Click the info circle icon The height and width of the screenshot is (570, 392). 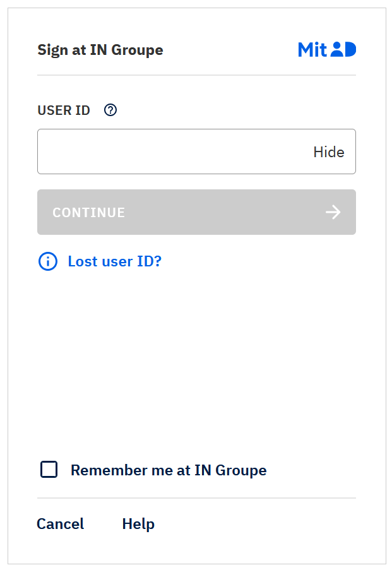point(48,261)
